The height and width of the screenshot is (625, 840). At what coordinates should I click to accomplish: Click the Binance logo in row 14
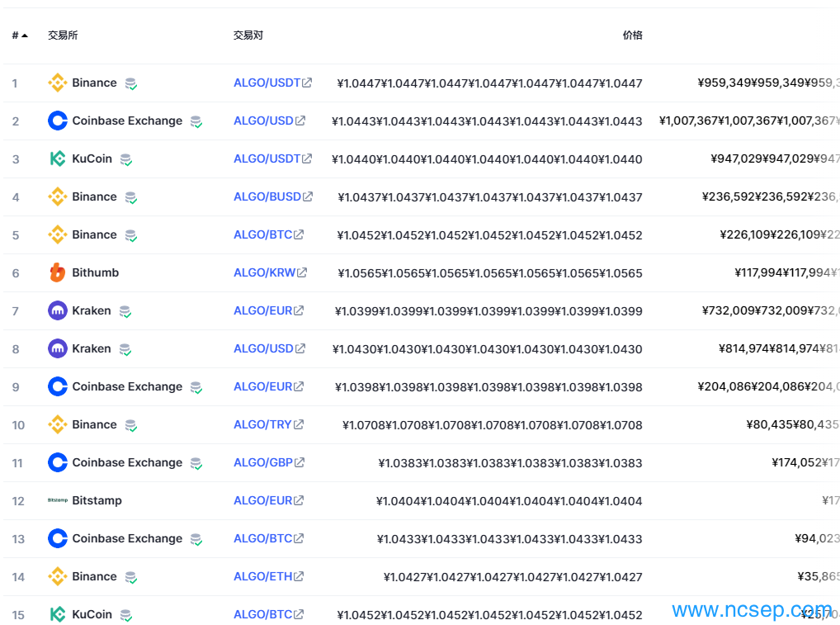coord(57,577)
